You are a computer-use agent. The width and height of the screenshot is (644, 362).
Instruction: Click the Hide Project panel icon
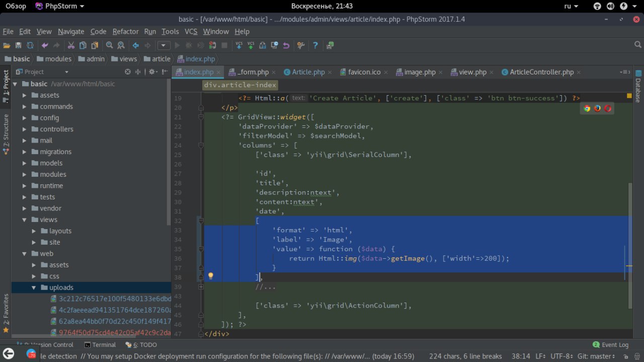click(x=165, y=72)
